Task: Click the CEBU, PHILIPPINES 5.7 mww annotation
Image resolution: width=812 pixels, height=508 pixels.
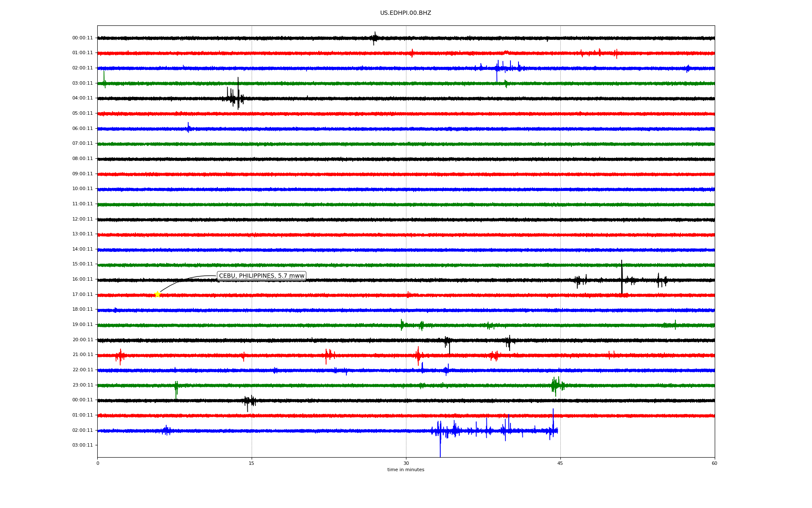Action: (261, 276)
